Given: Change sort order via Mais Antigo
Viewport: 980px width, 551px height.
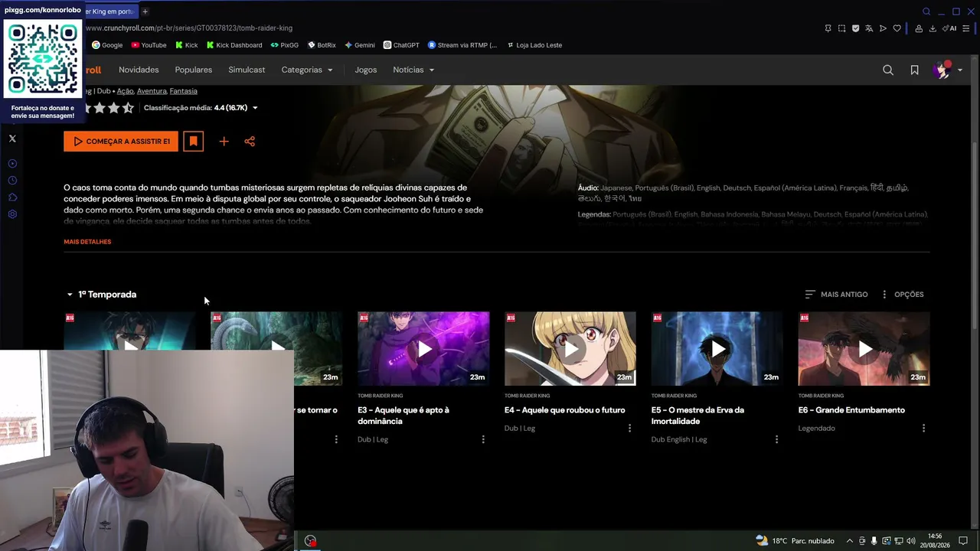Looking at the screenshot, I should tap(836, 295).
